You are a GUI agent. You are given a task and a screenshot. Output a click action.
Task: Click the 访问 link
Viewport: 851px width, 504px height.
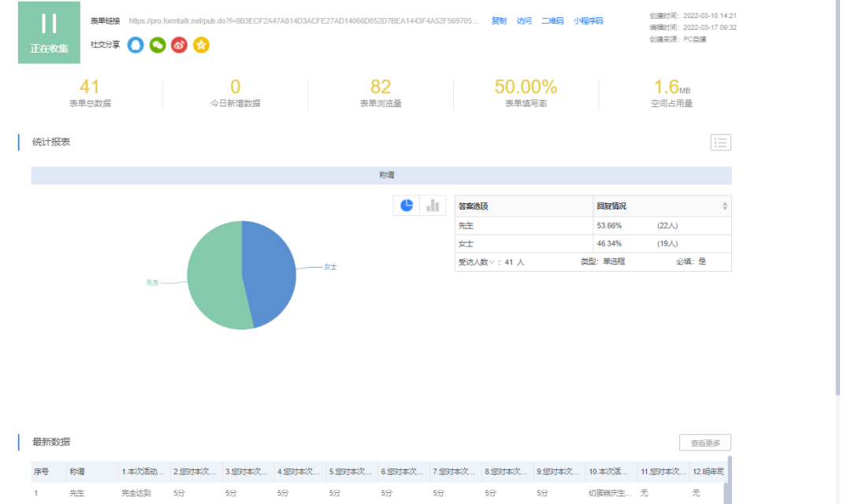[524, 20]
